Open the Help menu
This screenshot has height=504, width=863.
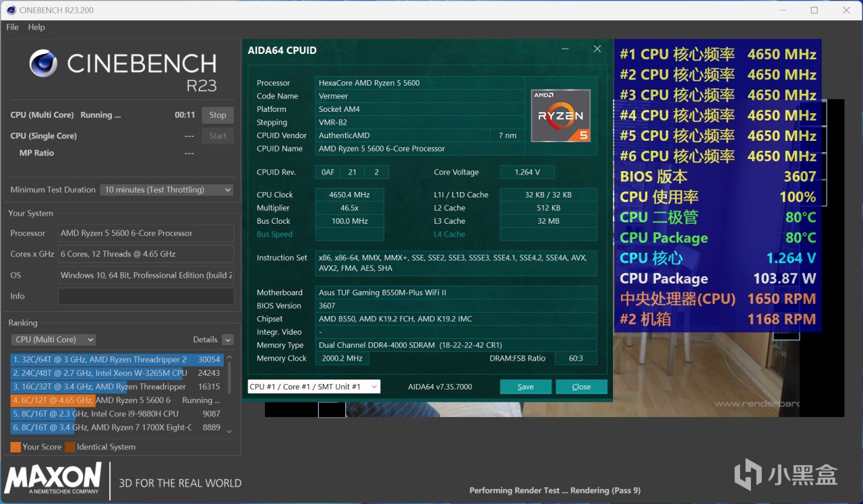(x=36, y=27)
